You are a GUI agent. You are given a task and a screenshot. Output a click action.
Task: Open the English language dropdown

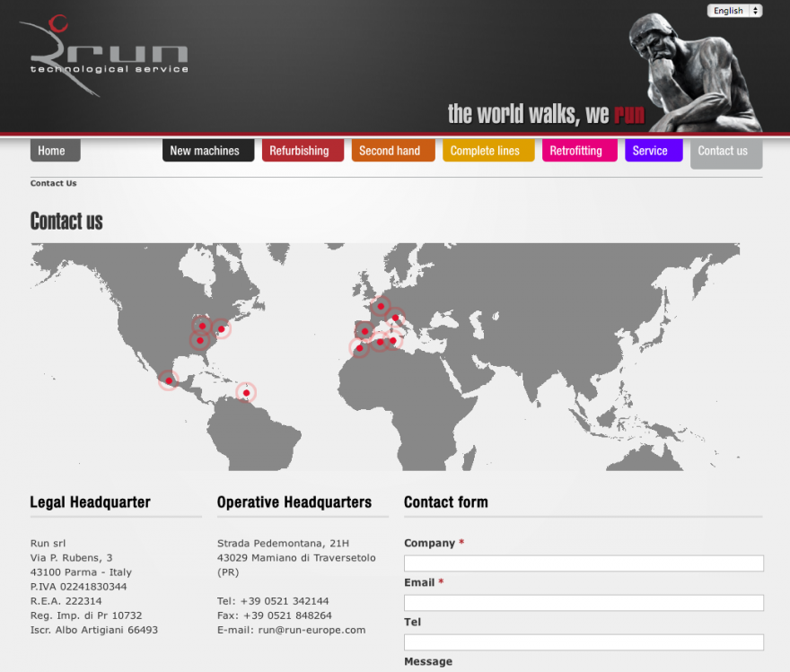(734, 11)
